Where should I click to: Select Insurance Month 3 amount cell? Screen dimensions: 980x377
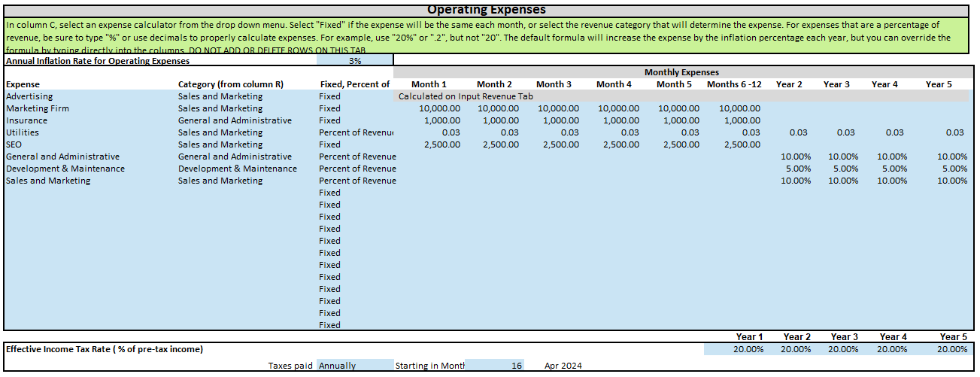558,120
